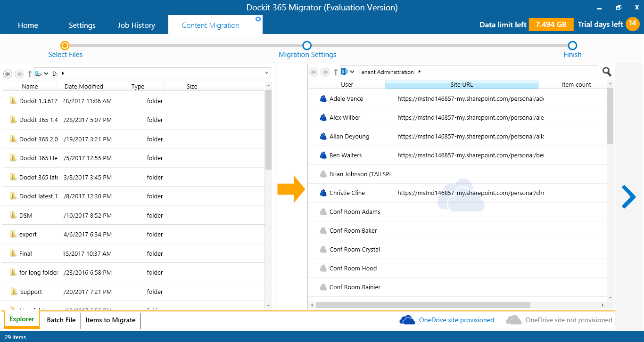Click forward arrow in source file pane
Viewport: 644px width, 342px height.
(x=19, y=73)
